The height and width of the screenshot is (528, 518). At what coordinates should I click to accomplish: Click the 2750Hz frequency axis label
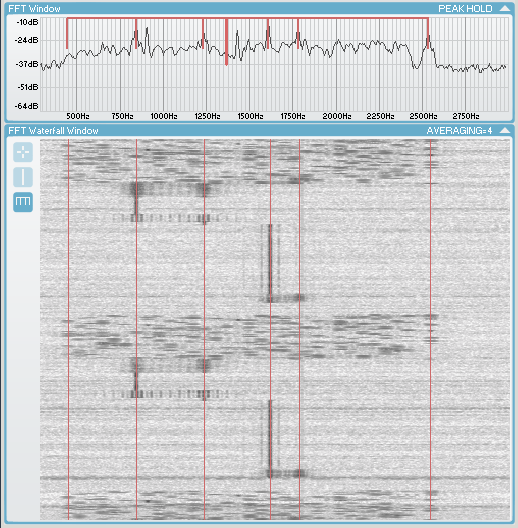click(x=466, y=116)
